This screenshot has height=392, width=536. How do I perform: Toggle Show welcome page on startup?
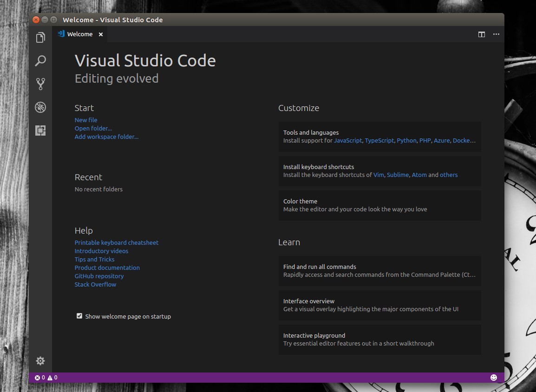(x=79, y=316)
